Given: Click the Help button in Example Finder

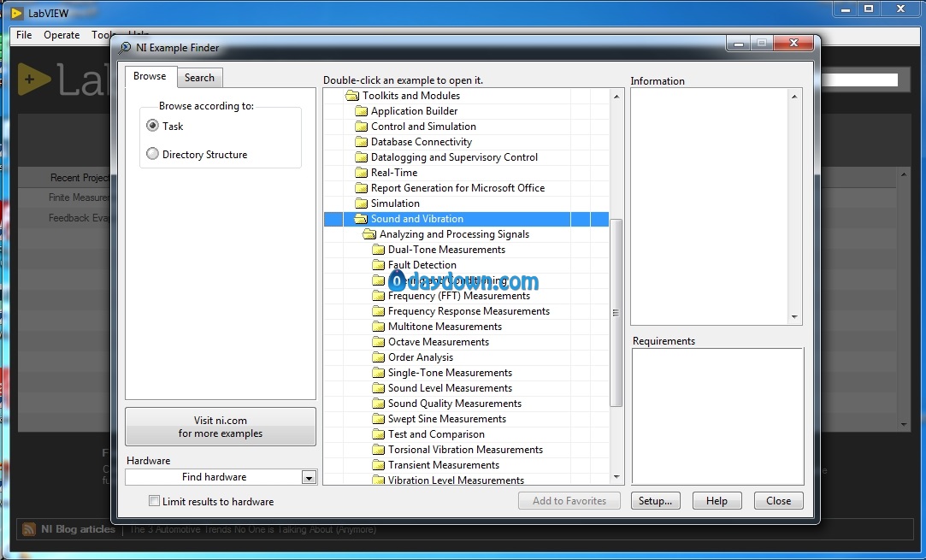Looking at the screenshot, I should [717, 500].
